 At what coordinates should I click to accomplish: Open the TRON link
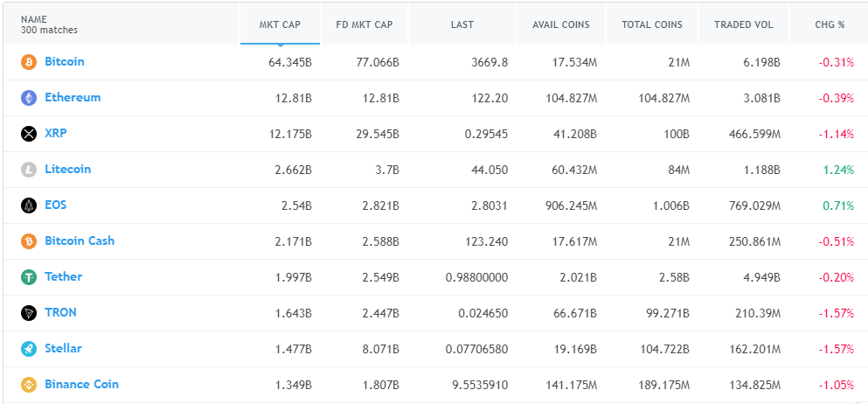pos(61,313)
